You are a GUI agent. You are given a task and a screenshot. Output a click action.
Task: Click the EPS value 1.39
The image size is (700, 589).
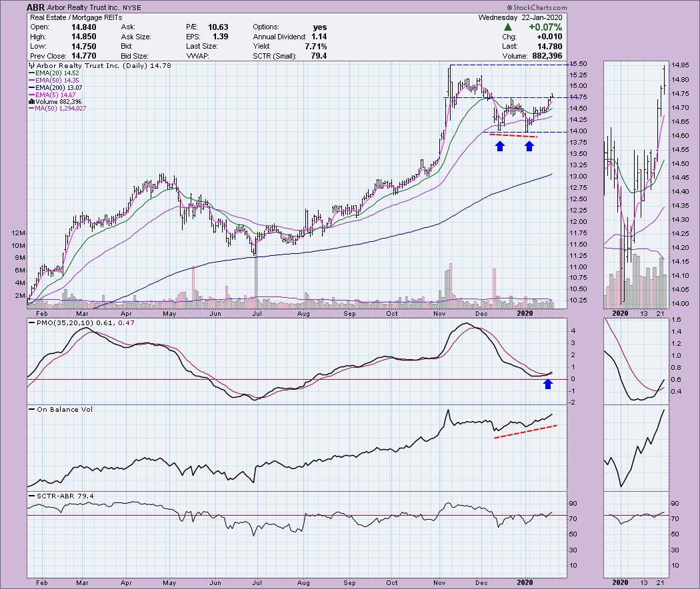pyautogui.click(x=220, y=37)
